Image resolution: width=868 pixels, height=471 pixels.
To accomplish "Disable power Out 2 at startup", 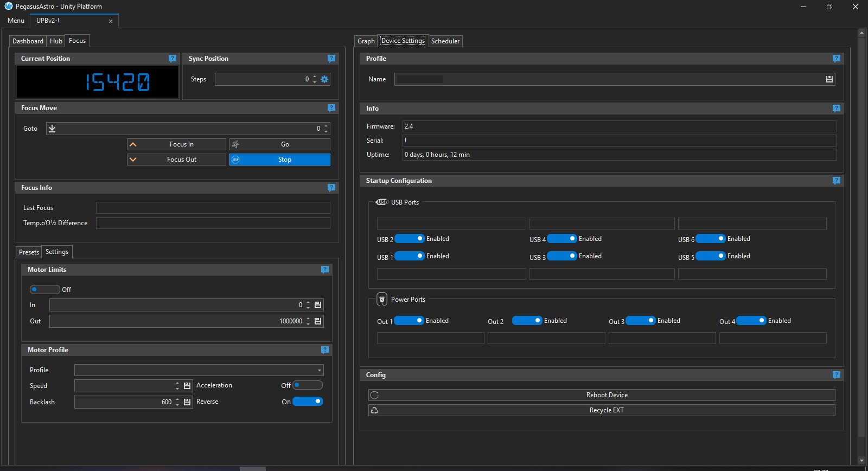I will (527, 321).
